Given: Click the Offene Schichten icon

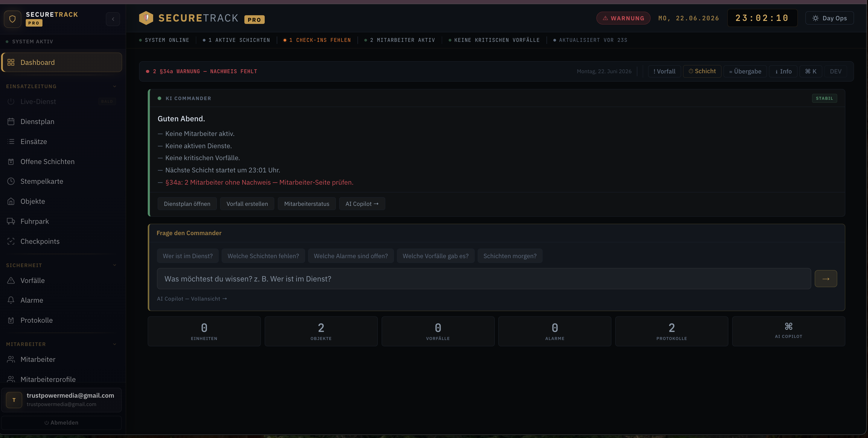Looking at the screenshot, I should [x=11, y=162].
